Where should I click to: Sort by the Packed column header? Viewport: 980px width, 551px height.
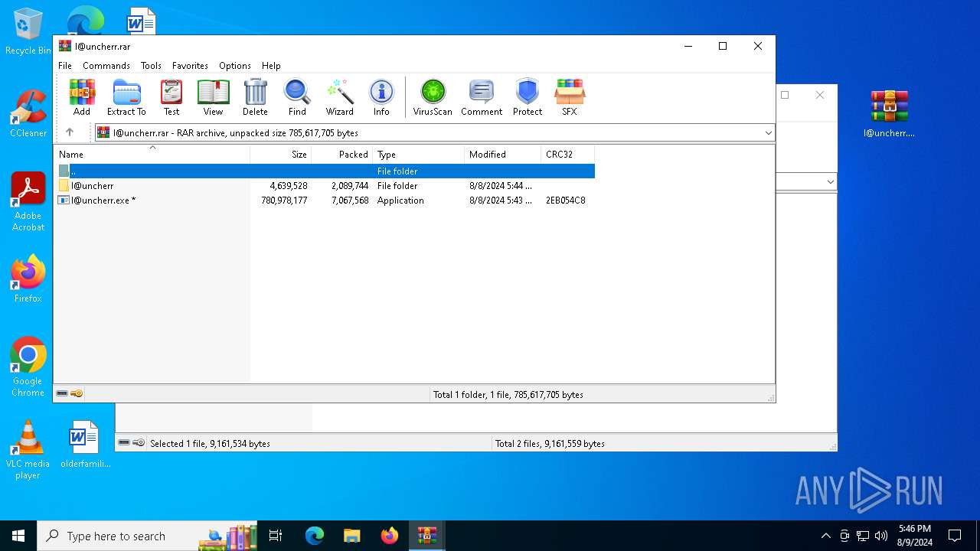(x=342, y=154)
